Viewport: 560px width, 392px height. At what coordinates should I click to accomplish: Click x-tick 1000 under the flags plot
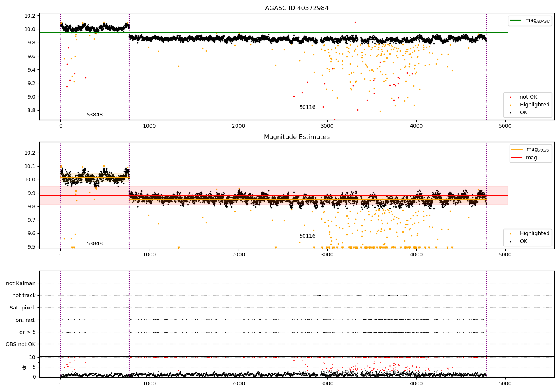click(x=149, y=383)
